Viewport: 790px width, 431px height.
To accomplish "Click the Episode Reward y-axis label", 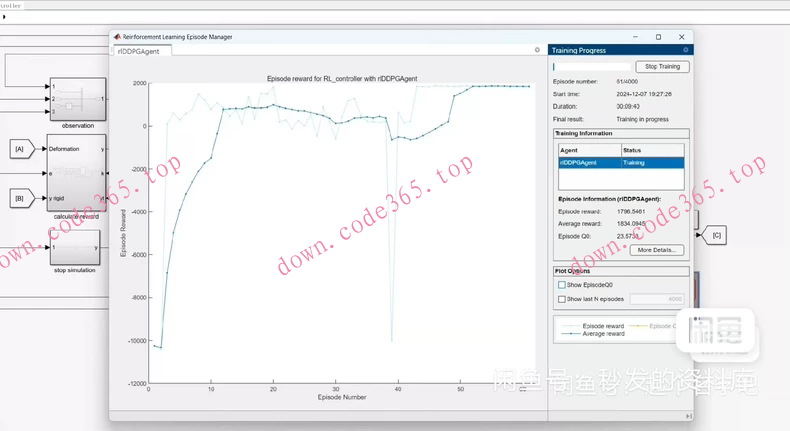I will [x=123, y=233].
